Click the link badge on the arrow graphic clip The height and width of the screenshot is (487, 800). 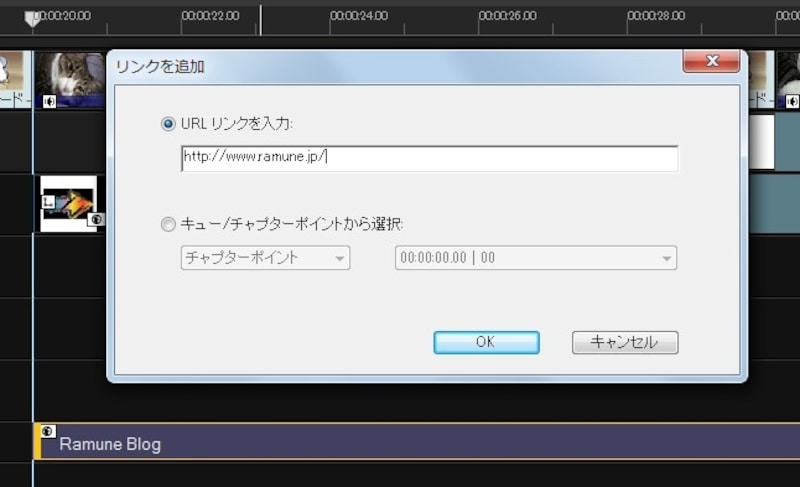point(96,219)
